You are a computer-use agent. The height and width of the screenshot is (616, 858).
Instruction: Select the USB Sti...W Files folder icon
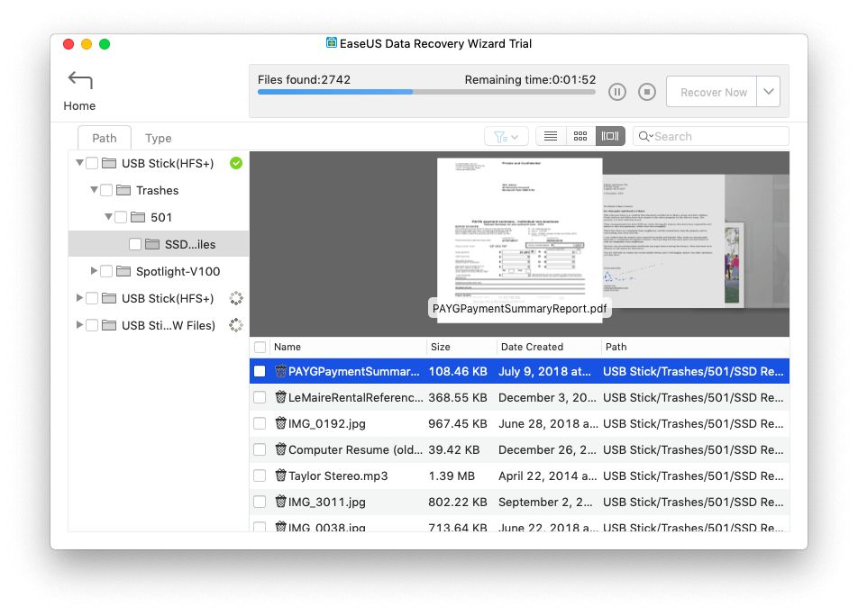coord(109,325)
